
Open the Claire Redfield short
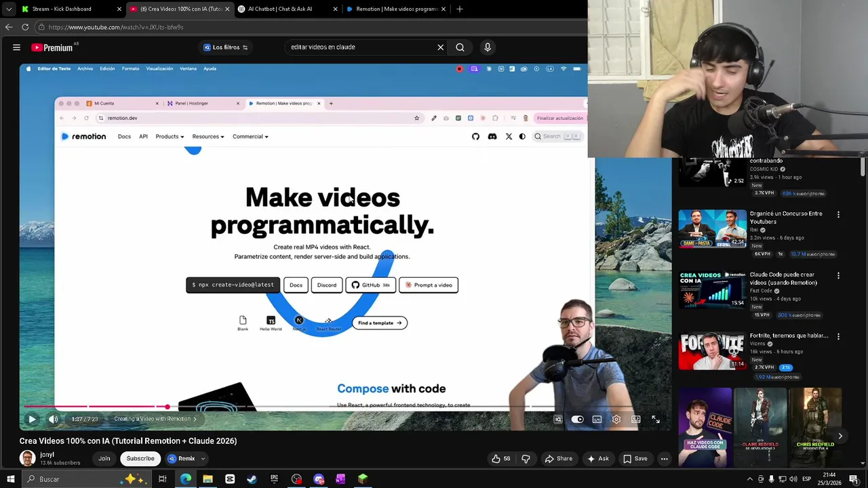click(760, 427)
